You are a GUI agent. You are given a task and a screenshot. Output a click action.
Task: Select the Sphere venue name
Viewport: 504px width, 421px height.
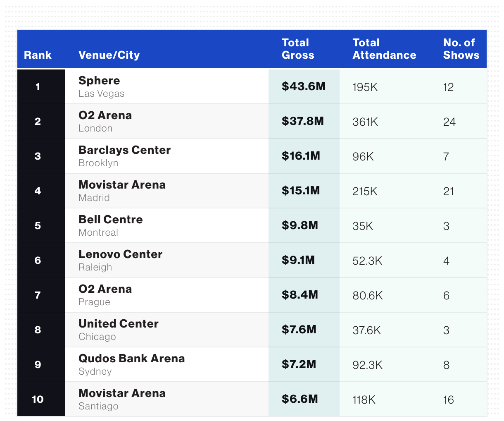(x=99, y=81)
